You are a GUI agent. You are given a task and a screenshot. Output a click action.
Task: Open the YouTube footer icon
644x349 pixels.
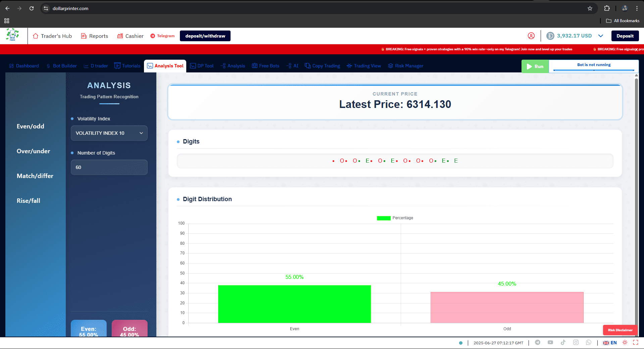click(x=550, y=342)
